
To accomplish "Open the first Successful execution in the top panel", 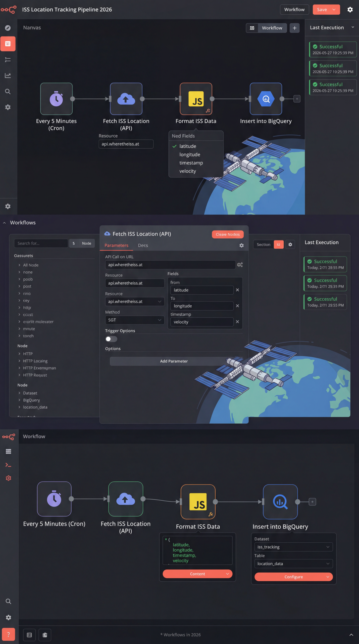I will (333, 50).
